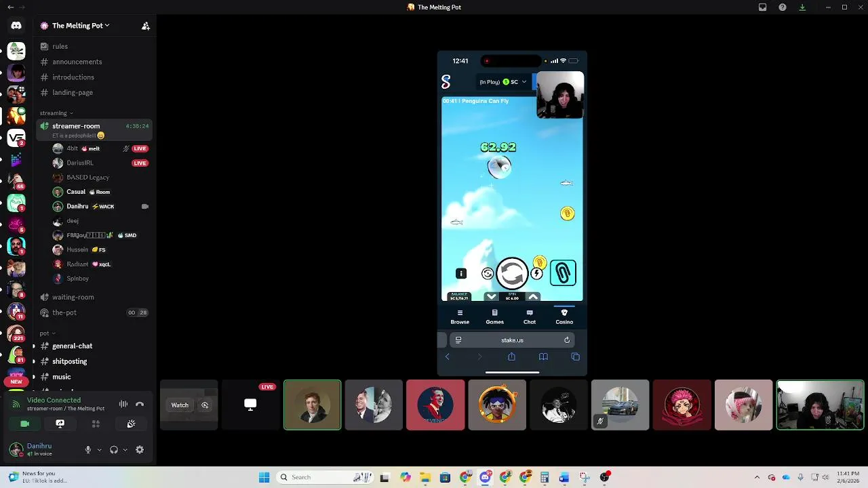This screenshot has height=488, width=868.
Task: Open the Discord icon on the taskbar
Action: coord(486,477)
